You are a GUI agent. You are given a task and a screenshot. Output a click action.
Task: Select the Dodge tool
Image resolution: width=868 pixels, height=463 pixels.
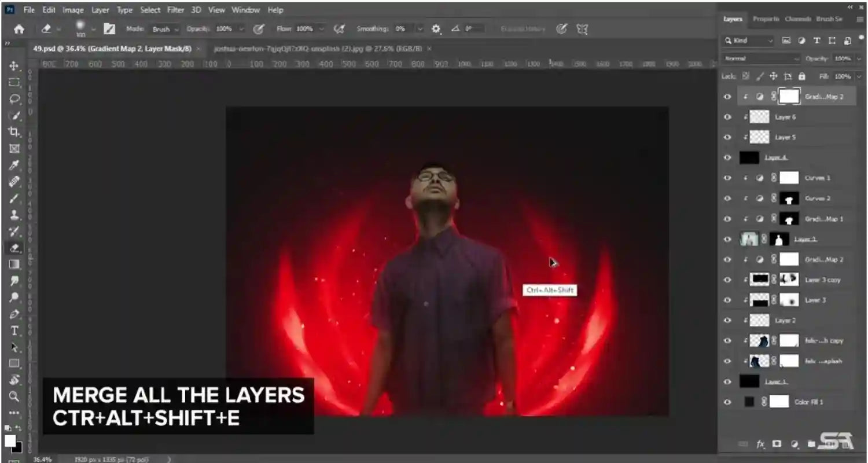coord(14,297)
